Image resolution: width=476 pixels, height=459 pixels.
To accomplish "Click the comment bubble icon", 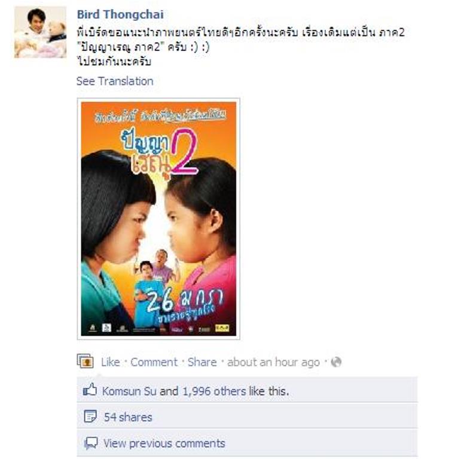I will tap(90, 443).
